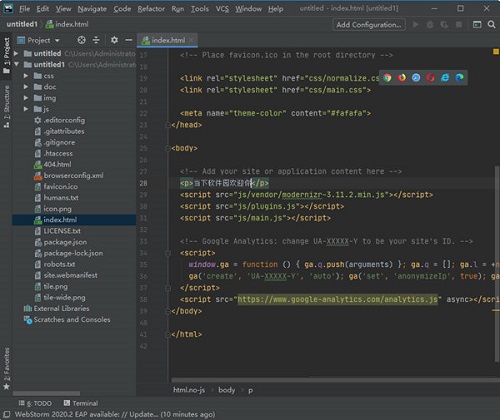The width and height of the screenshot is (500, 420).
Task: Open the Terminal tool window
Action: [x=81, y=403]
